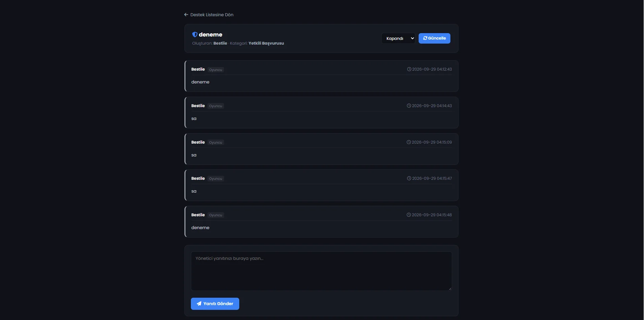This screenshot has width=644, height=320.
Task: Click message body deneme from 04:15:48
Action: (x=200, y=228)
